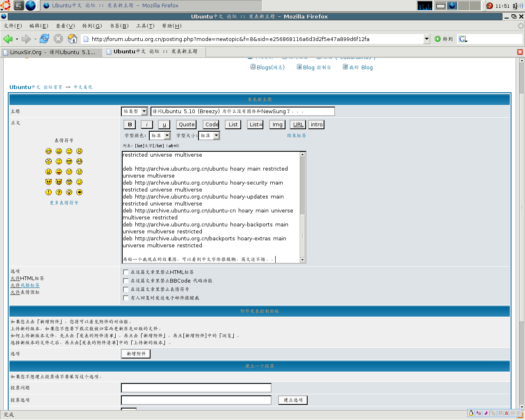The height and width of the screenshot is (420, 525).
Task: Click the 建立选项 button
Action: [293, 400]
